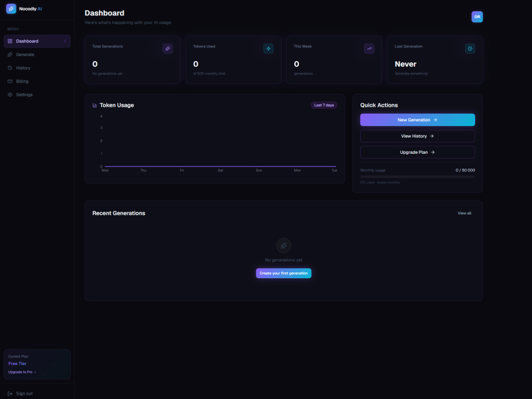Click the Wed label on chart axis
The width and height of the screenshot is (532, 399).
105,170
